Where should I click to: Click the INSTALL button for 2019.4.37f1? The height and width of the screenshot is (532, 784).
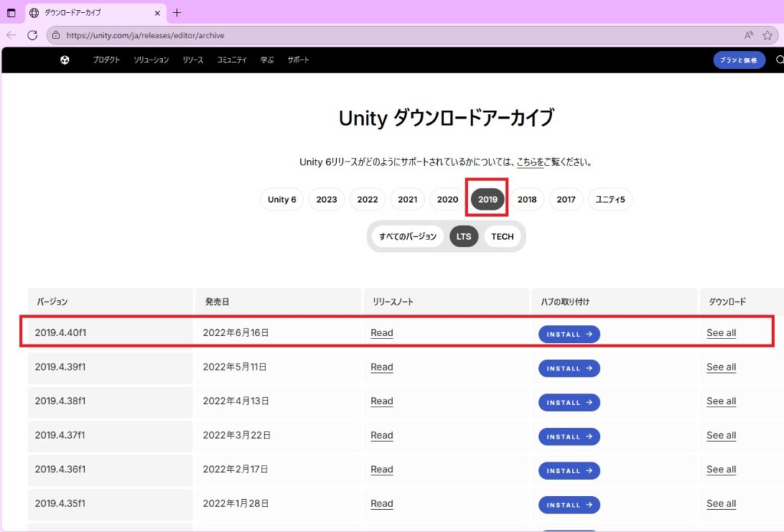[x=569, y=436]
